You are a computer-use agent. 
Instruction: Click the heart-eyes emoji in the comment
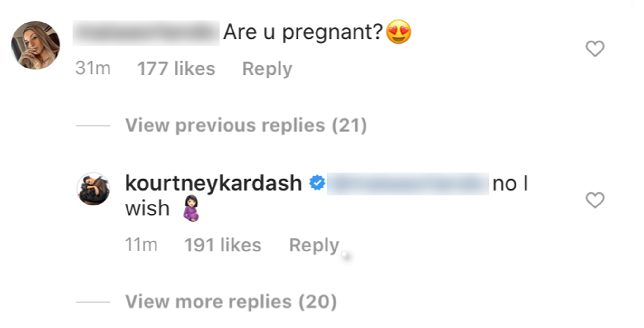399,32
